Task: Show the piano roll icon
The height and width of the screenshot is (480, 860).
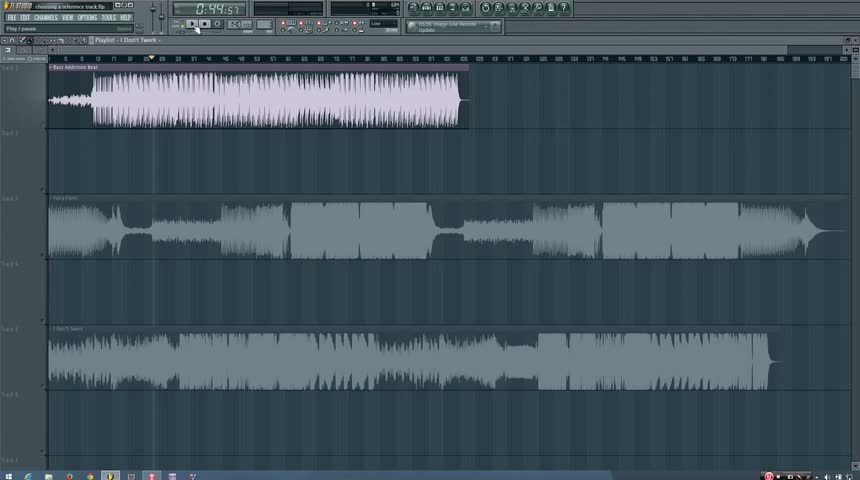Action: 439,8
